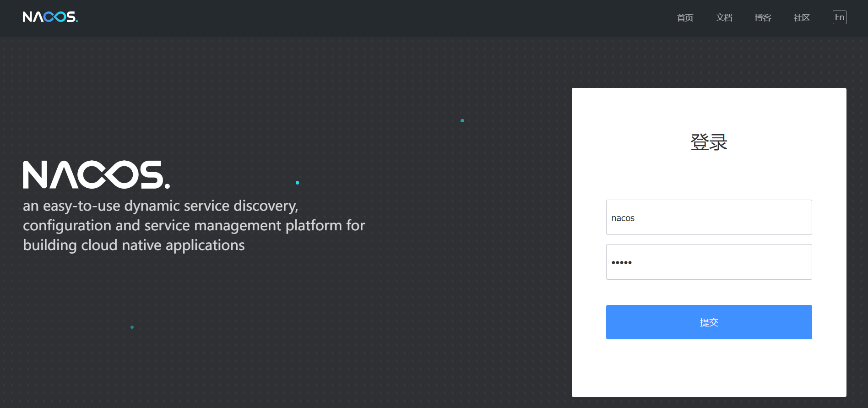Click the large NACOS hero logo
The height and width of the screenshot is (408, 868).
coord(97,174)
